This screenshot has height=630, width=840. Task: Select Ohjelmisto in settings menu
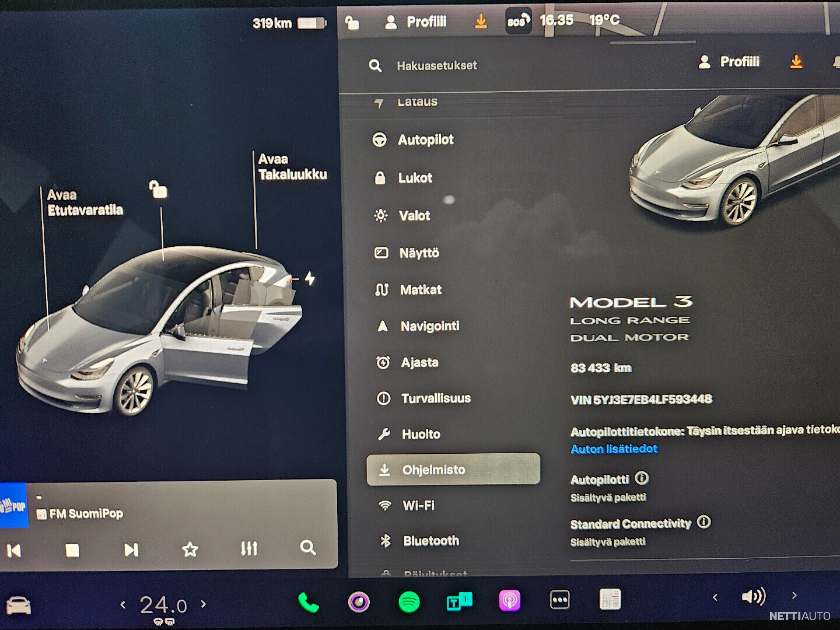453,470
